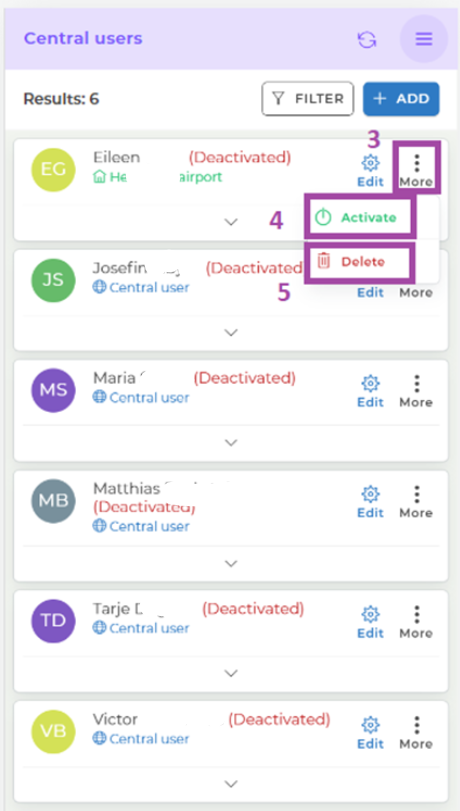460x811 pixels.
Task: Click Edit gear for Victor
Action: 370,733
